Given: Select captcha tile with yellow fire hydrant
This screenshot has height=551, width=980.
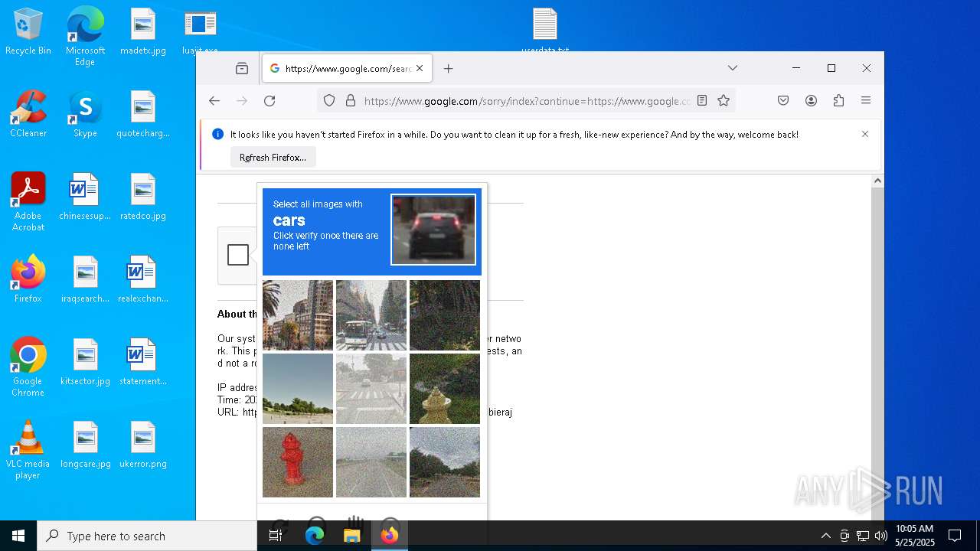Looking at the screenshot, I should point(445,389).
